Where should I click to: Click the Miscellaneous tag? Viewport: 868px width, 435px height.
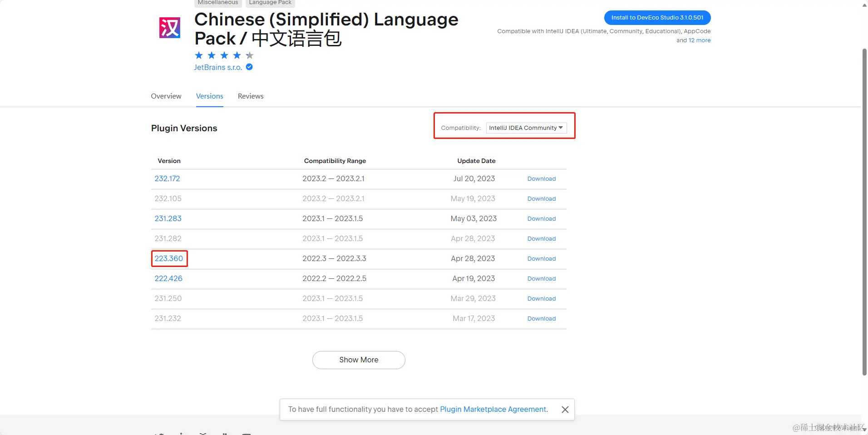coord(218,3)
